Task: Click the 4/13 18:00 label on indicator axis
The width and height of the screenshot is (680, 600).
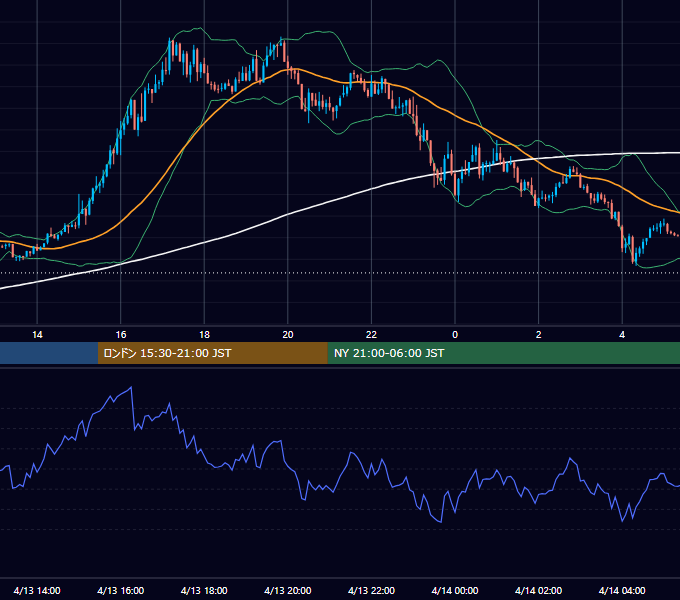Action: [x=204, y=590]
